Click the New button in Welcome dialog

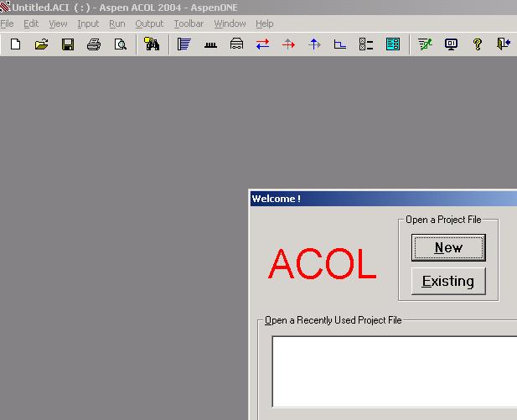click(448, 247)
